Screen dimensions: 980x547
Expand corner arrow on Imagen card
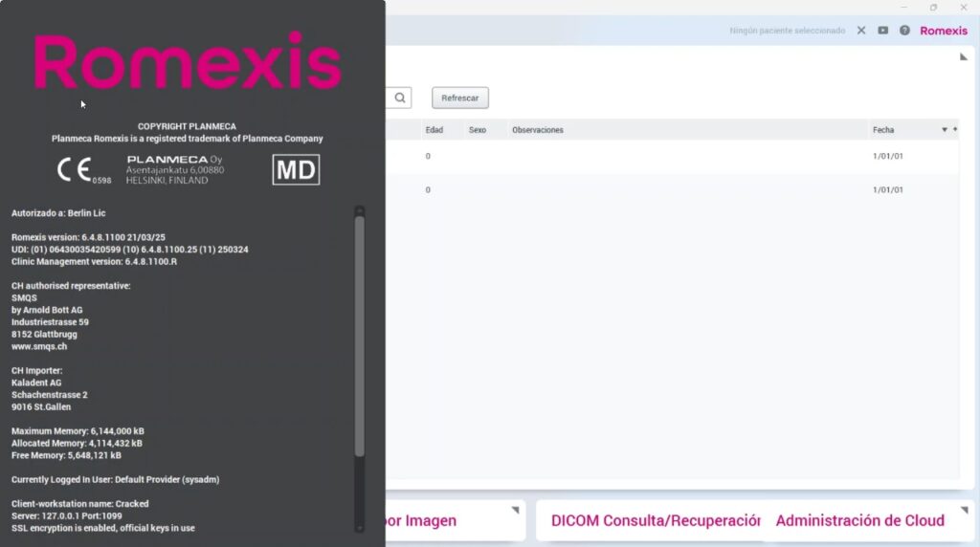[x=515, y=510]
